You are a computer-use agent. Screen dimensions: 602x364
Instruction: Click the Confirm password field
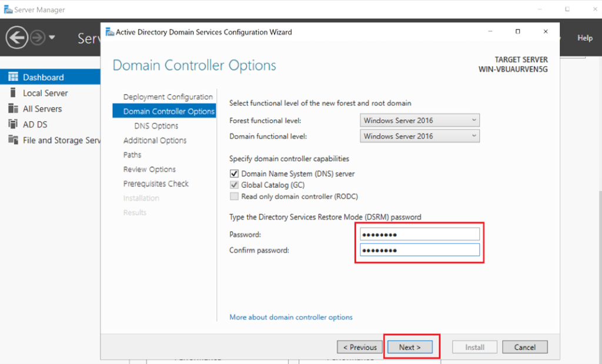click(420, 250)
